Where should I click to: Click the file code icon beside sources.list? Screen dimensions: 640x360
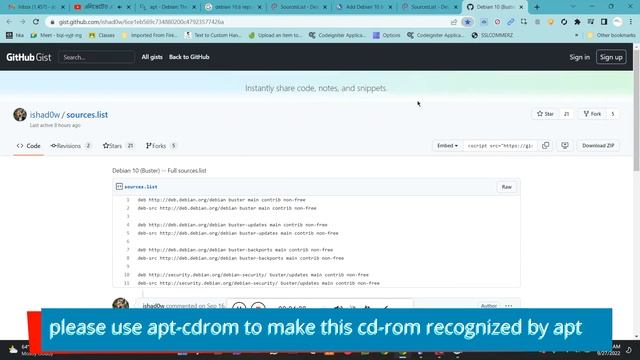click(119, 187)
